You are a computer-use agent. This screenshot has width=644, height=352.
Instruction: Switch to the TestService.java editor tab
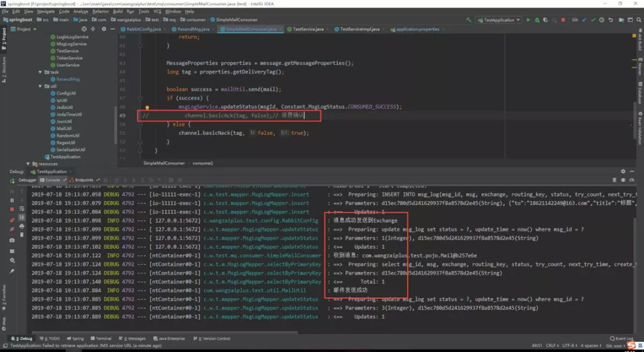[308, 29]
